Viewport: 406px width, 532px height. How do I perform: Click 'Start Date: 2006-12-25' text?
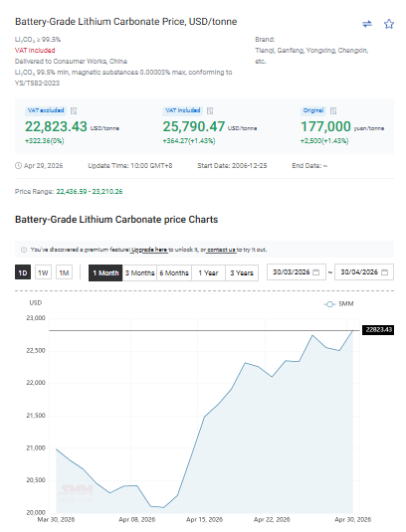232,166
